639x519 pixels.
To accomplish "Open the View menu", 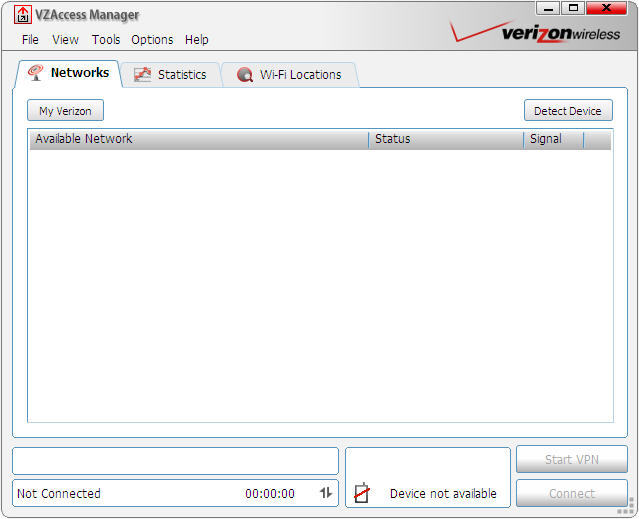I will pos(65,40).
